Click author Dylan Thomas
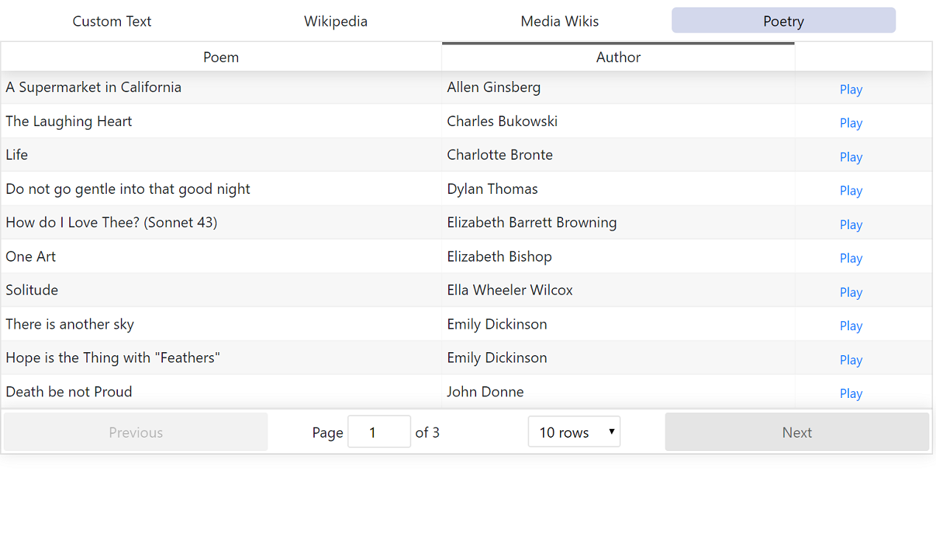The height and width of the screenshot is (560, 936). [x=492, y=189]
